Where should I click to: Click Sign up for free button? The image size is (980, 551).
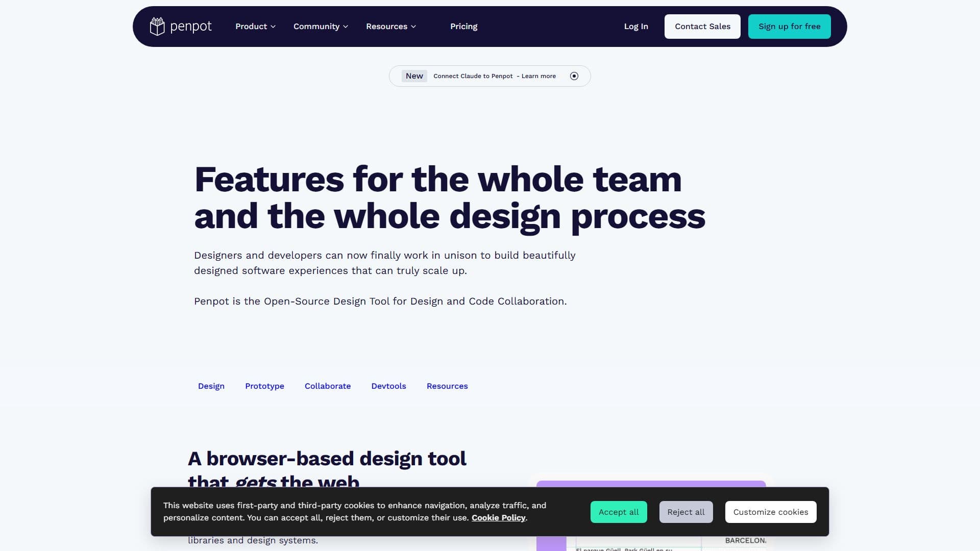790,27
